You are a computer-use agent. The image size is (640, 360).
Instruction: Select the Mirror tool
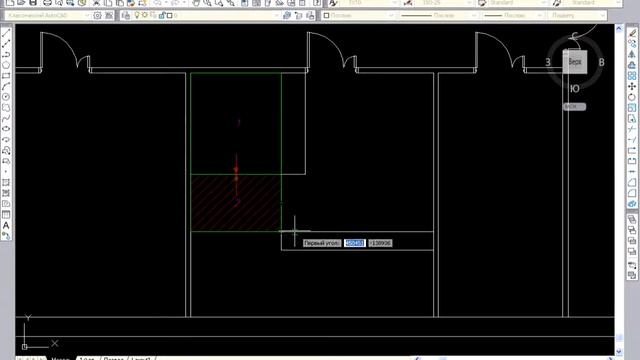(x=632, y=55)
